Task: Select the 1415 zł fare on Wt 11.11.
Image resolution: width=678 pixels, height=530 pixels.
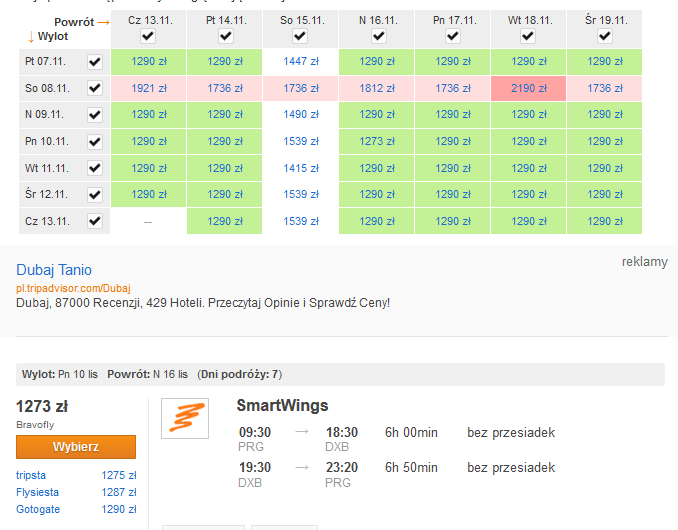Action: 301,168
